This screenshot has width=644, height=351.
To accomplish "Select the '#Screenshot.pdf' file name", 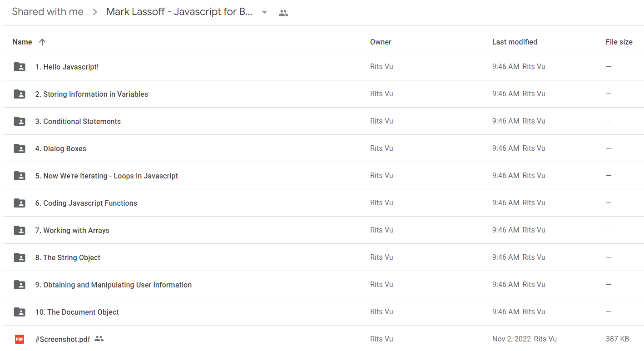I will (63, 339).
